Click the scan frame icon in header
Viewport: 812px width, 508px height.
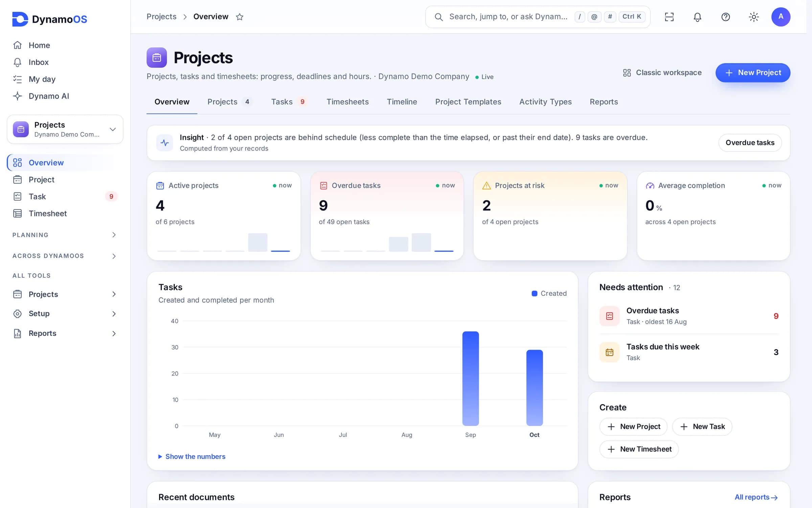[669, 17]
